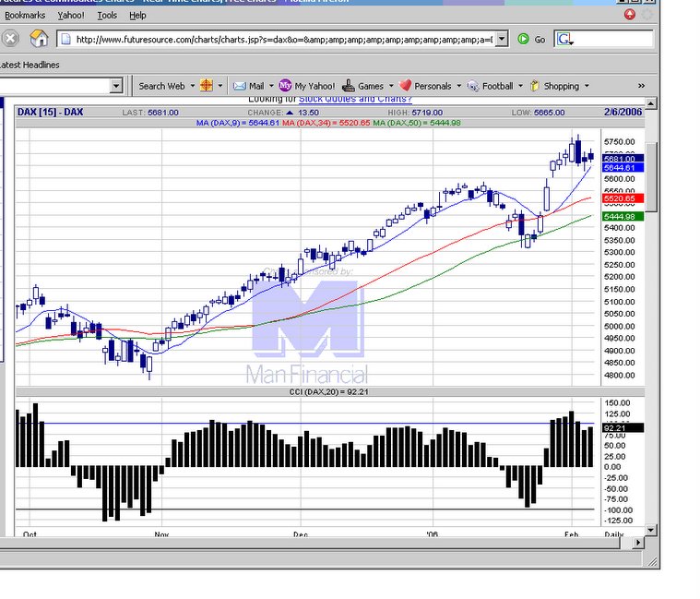
Task: Open the Search Web dropdown arrow
Action: (193, 86)
